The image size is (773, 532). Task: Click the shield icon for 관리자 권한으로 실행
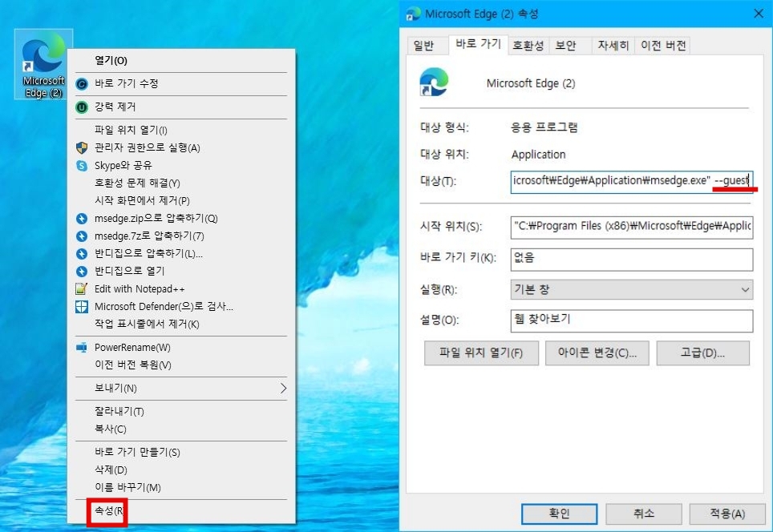[x=82, y=147]
